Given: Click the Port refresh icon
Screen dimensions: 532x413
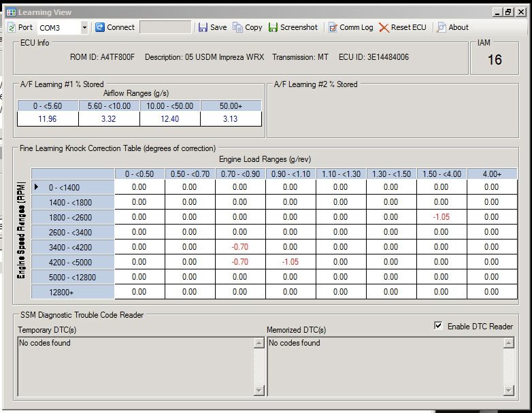Looking at the screenshot, I should pyautogui.click(x=12, y=27).
